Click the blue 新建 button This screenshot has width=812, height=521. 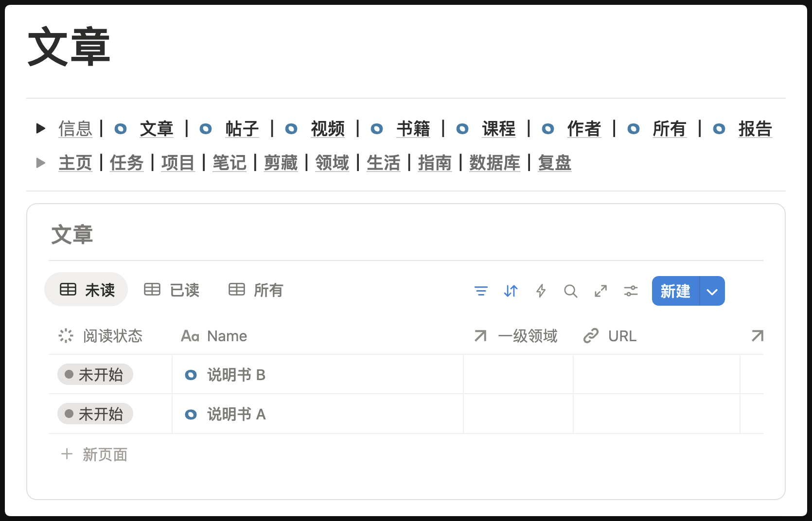point(675,291)
